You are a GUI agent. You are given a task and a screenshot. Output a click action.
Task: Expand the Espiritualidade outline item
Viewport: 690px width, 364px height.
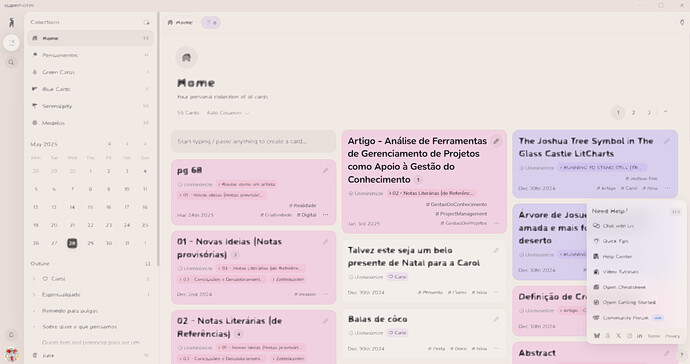pos(34,294)
